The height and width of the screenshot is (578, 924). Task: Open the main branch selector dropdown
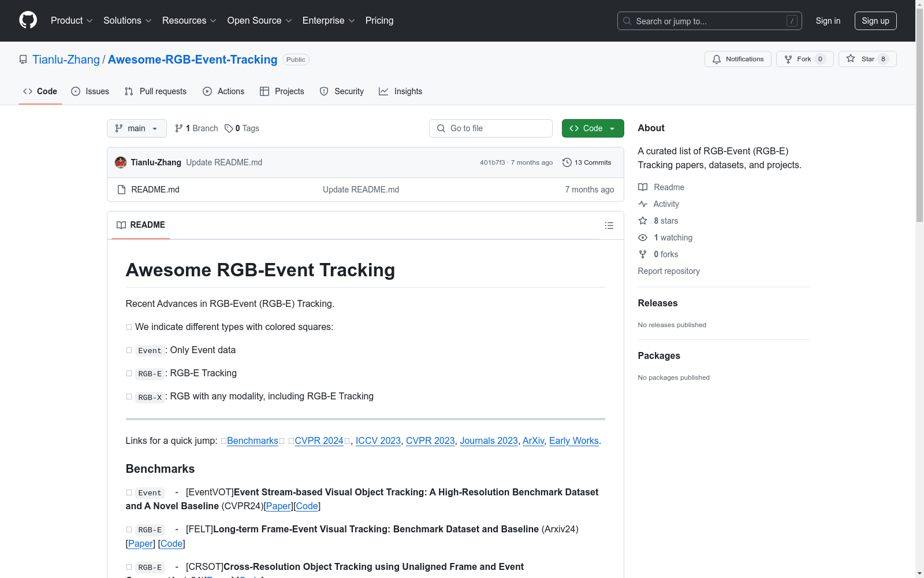pyautogui.click(x=137, y=128)
